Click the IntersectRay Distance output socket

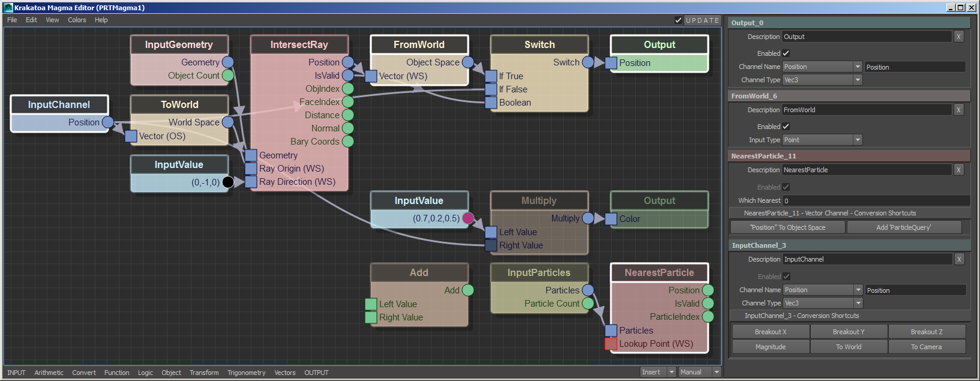pyautogui.click(x=348, y=115)
